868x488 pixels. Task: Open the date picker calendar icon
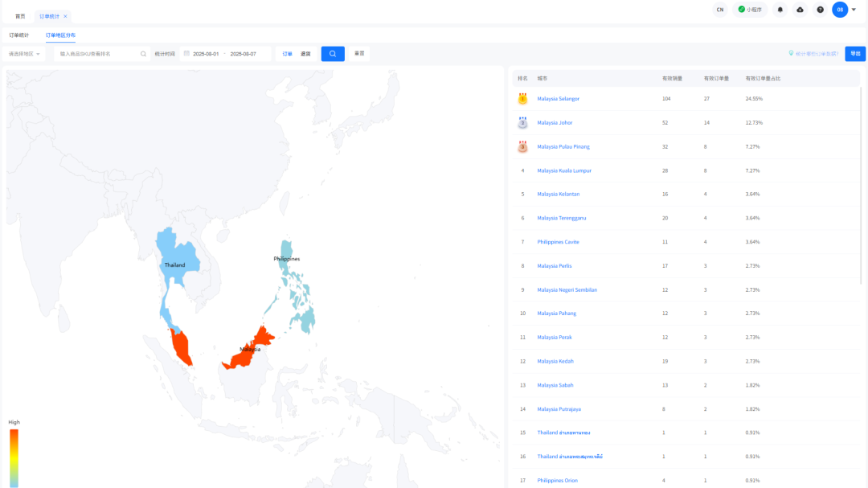click(x=186, y=54)
